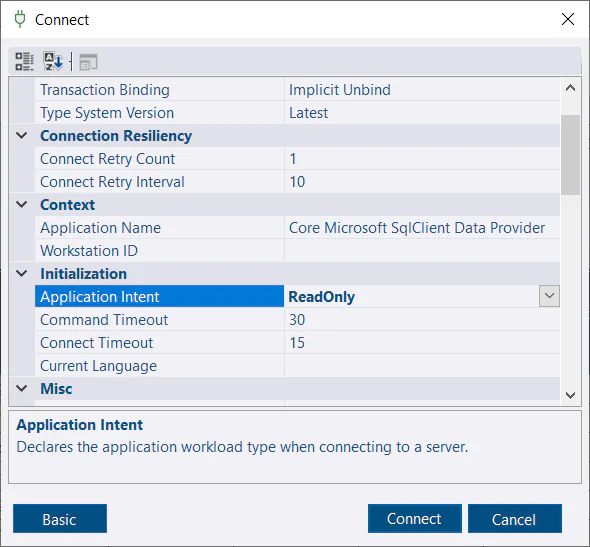
Task: Click the empty Current Language value field
Action: click(x=422, y=366)
